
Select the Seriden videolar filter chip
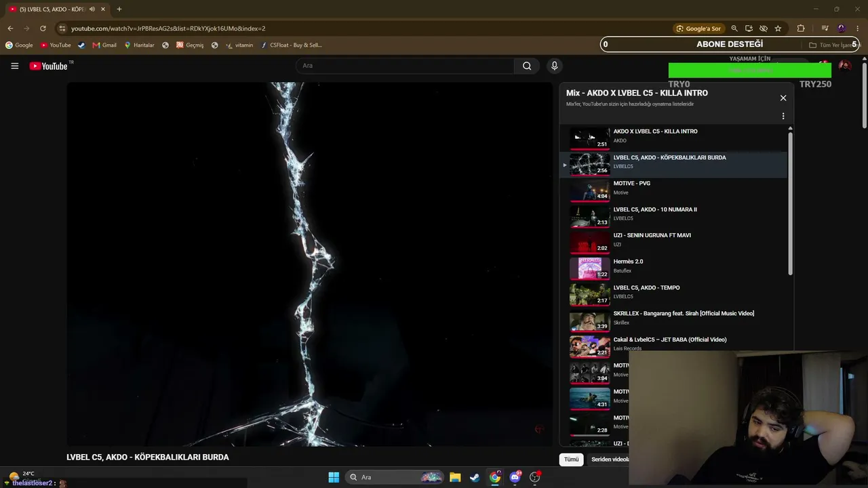610,460
